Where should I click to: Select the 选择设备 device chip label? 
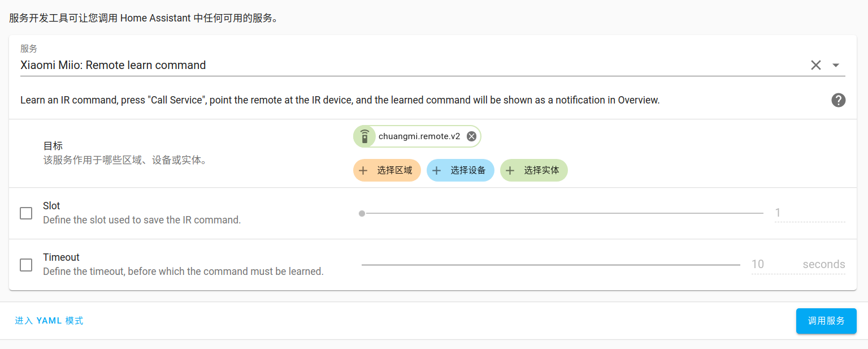click(468, 170)
